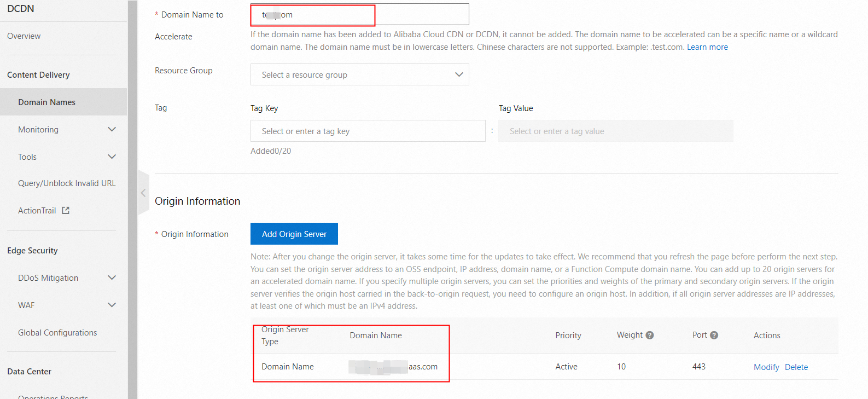The image size is (868, 399).
Task: Click the ActionTrail external link icon
Action: pos(66,211)
